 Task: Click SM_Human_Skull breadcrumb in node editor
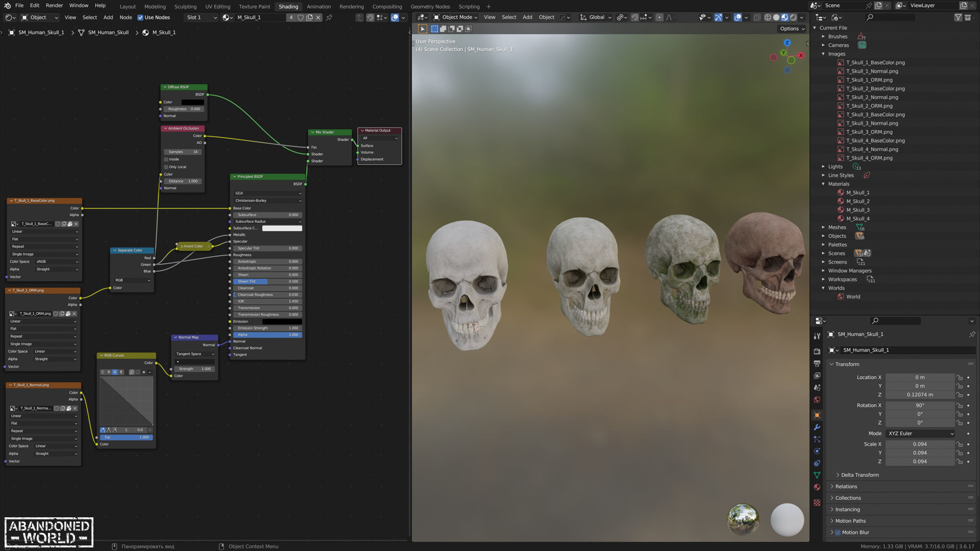tap(108, 33)
